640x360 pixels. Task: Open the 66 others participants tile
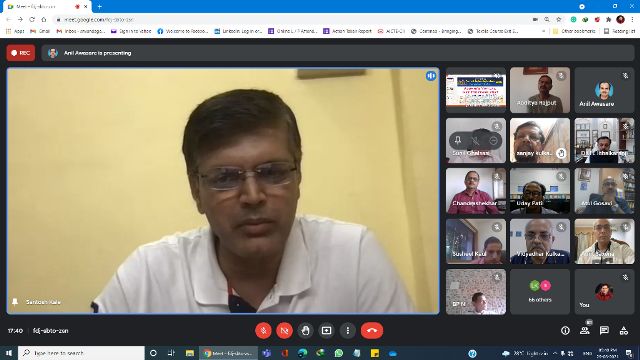pyautogui.click(x=540, y=291)
